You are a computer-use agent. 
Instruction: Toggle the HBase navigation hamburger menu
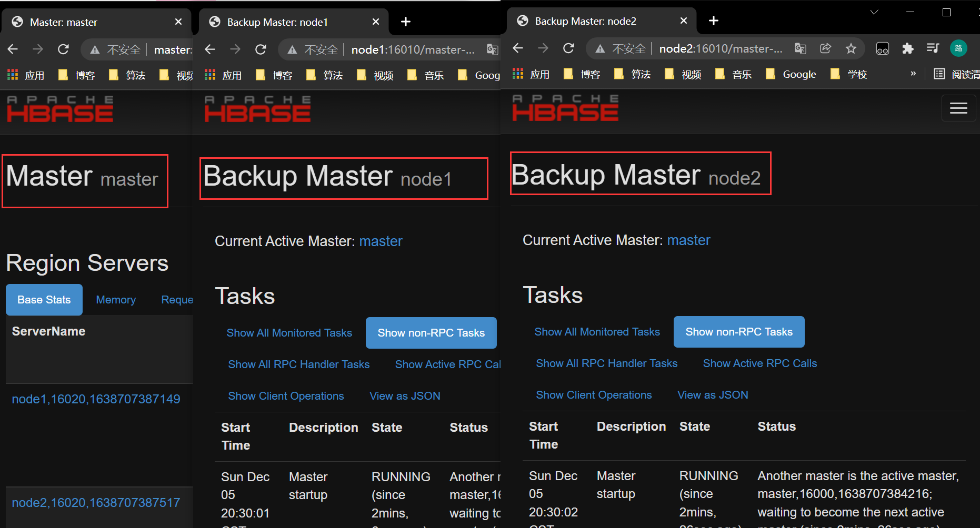958,108
